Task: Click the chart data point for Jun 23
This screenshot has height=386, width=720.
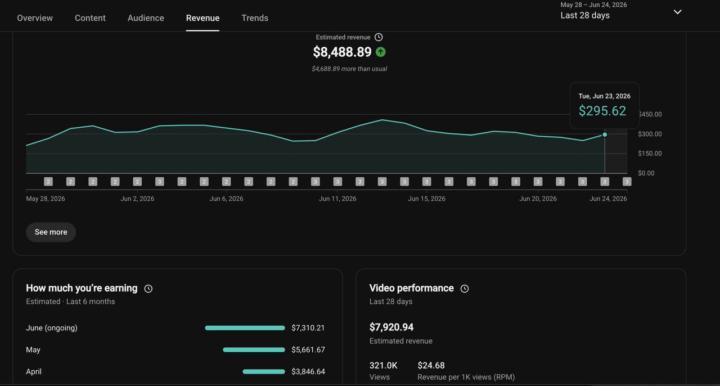Action: [x=605, y=134]
